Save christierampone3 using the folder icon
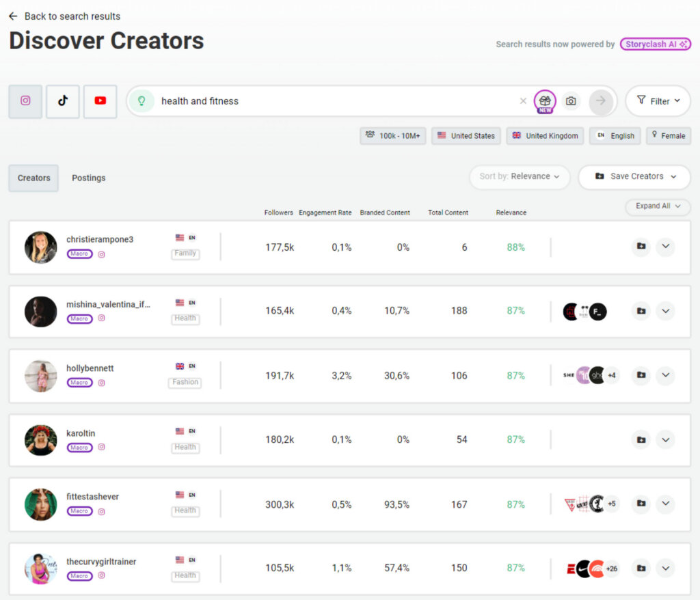700x600 pixels. coord(641,247)
